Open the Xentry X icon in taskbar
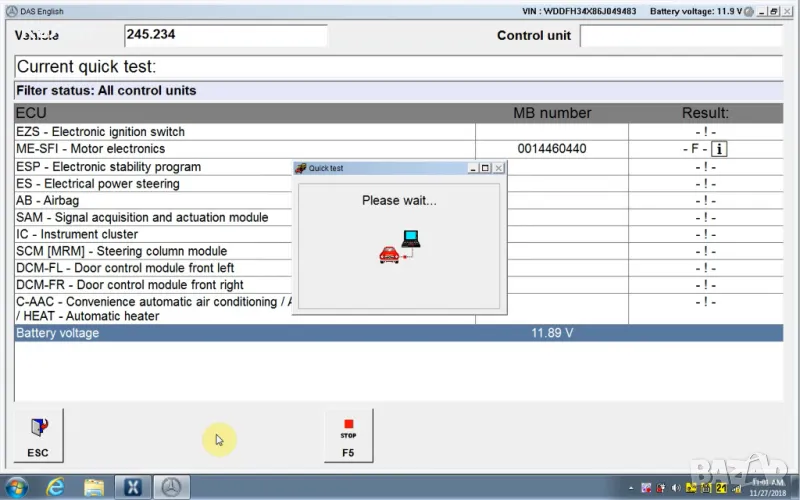The height and width of the screenshot is (500, 800). 133,488
